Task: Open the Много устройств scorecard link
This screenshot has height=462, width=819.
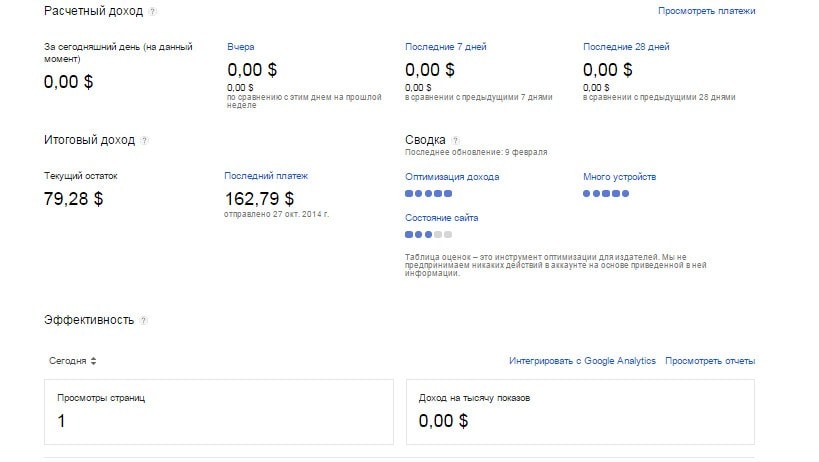Action: click(x=619, y=177)
